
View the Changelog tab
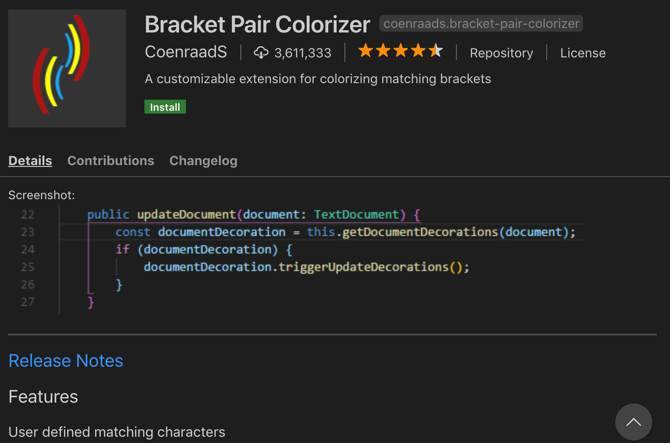pyautogui.click(x=203, y=160)
